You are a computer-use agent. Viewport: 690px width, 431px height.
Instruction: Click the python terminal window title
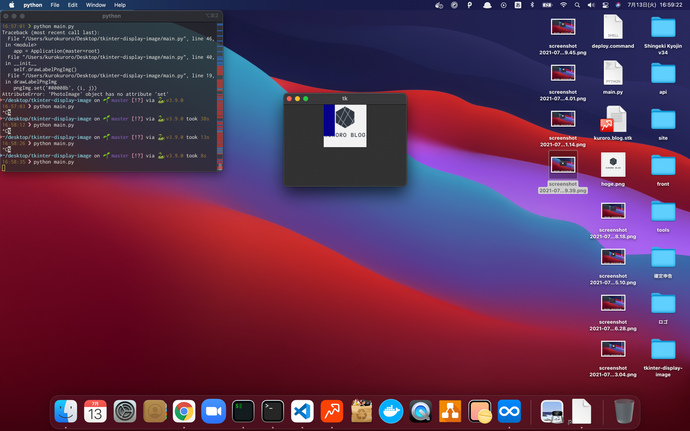pyautogui.click(x=111, y=16)
